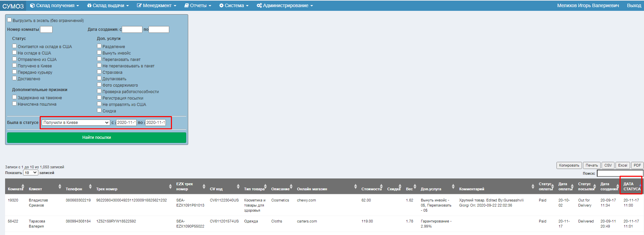Open the Была в статусе dropdown
644x235 pixels.
(76, 123)
